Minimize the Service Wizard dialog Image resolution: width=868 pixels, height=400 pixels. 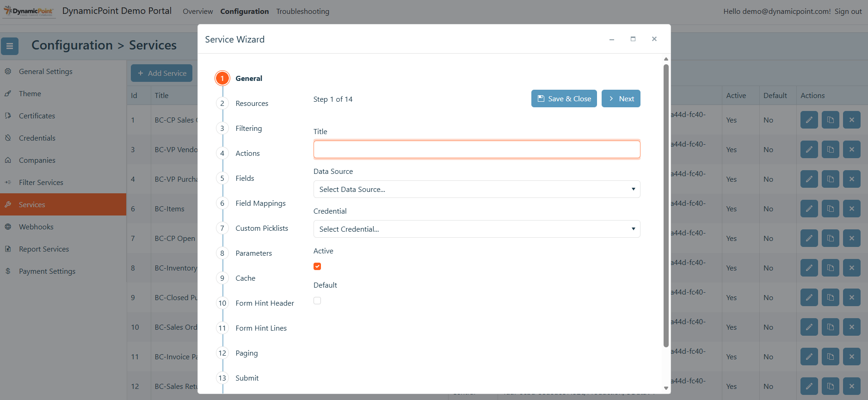[611, 39]
